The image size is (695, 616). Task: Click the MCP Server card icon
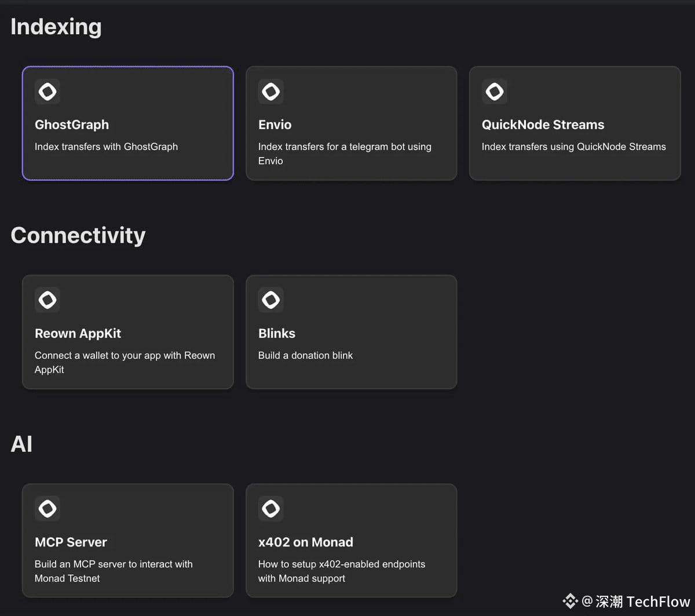47,508
